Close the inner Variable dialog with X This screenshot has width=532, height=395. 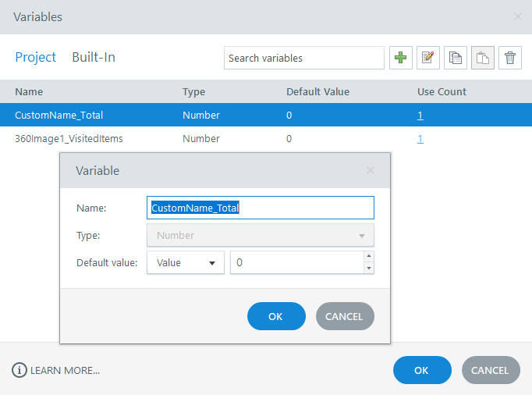[371, 170]
